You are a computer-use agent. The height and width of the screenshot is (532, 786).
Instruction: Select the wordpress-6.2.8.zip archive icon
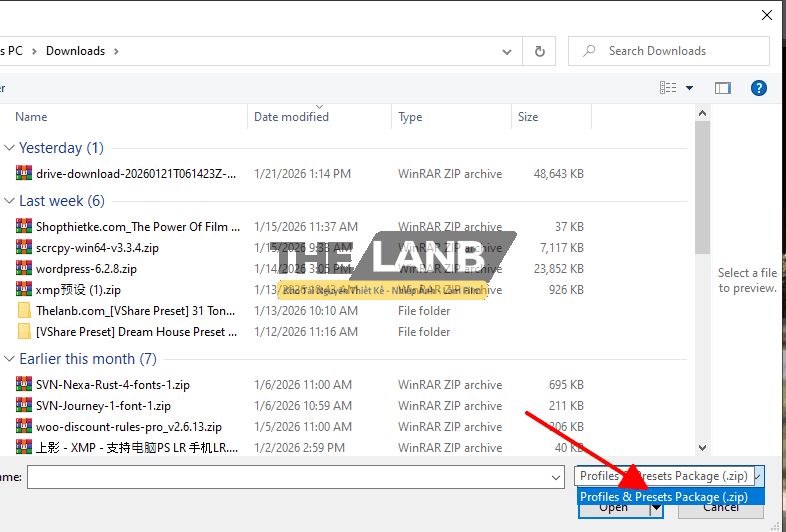click(24, 269)
